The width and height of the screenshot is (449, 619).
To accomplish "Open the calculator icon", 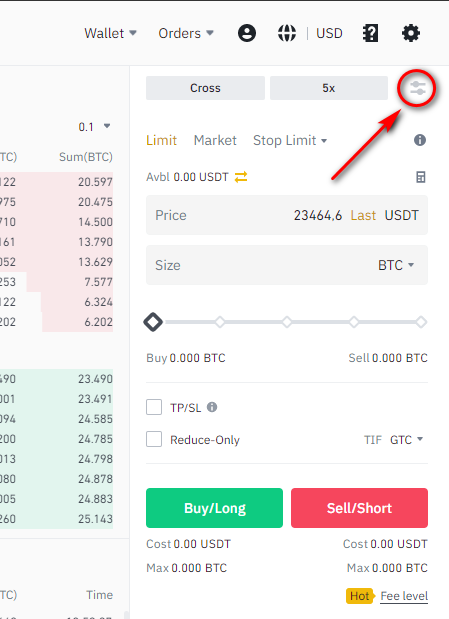I will click(421, 177).
